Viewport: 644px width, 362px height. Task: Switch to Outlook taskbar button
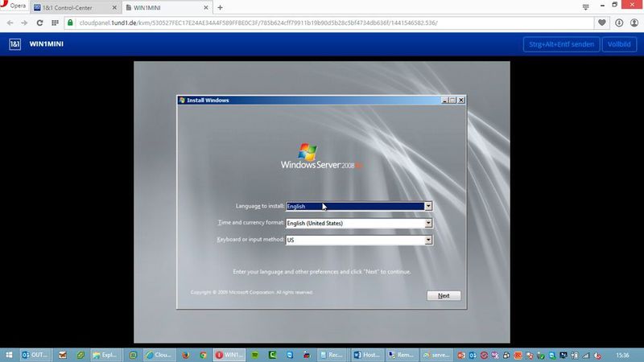pyautogui.click(x=35, y=355)
